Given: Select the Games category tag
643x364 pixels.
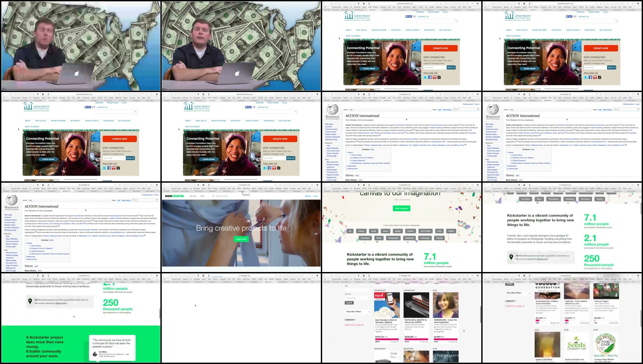Looking at the screenshot, I should [x=451, y=231].
